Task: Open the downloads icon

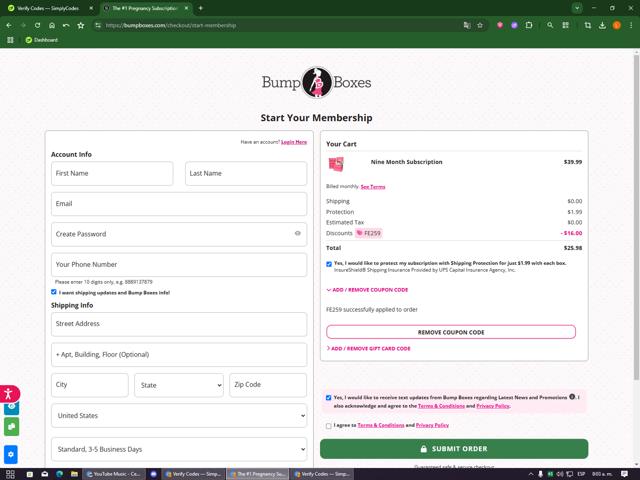Action: click(602, 25)
